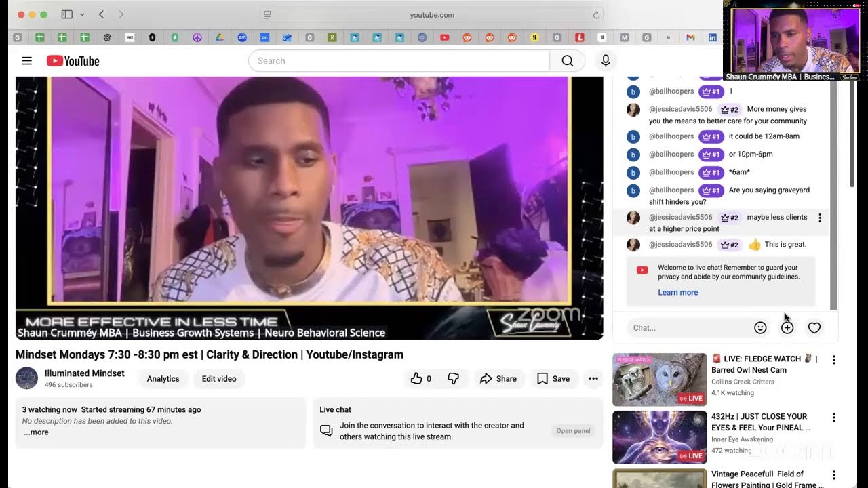This screenshot has width=868, height=488.
Task: Click @ballhoopers on 'it could be 12am-8am'
Action: [671, 136]
